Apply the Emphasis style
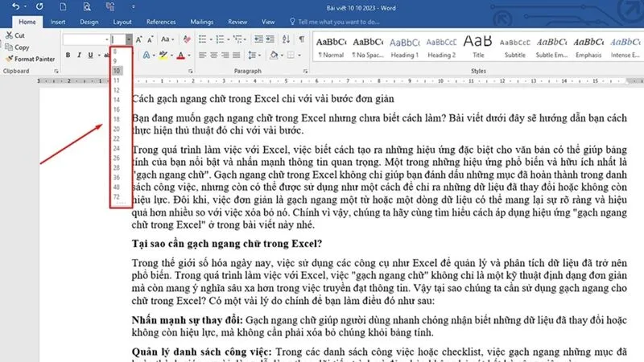 (588, 47)
